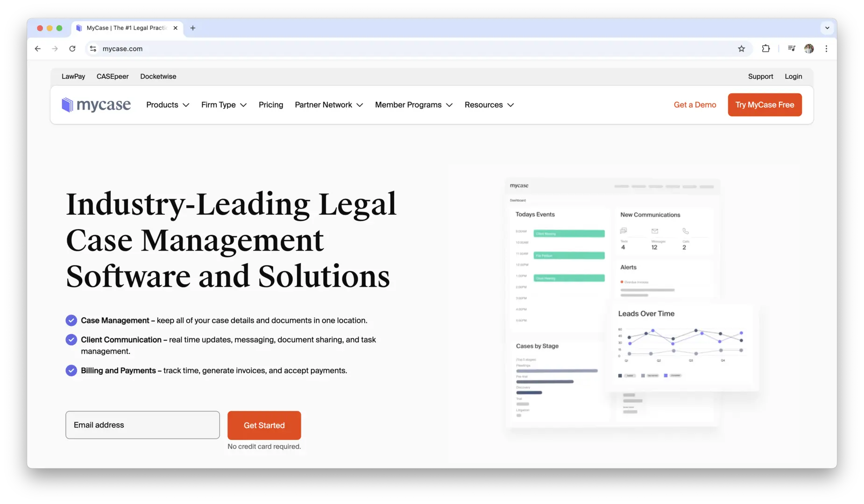Go back using the back arrow

[x=38, y=49]
